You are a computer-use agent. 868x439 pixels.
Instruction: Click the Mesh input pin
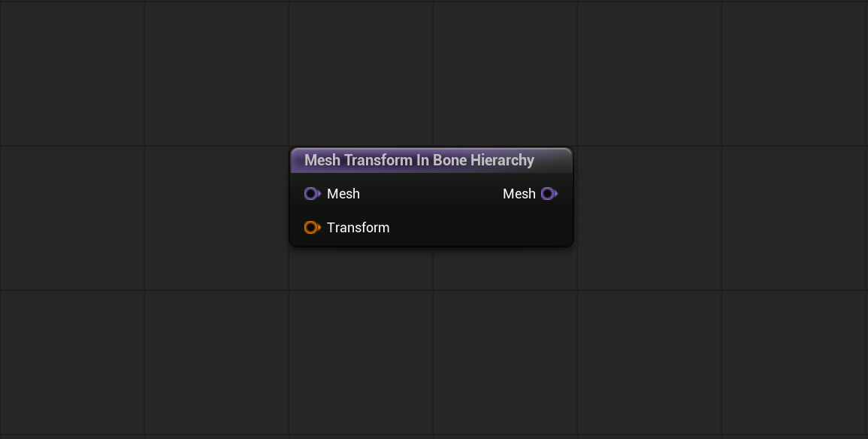[312, 194]
